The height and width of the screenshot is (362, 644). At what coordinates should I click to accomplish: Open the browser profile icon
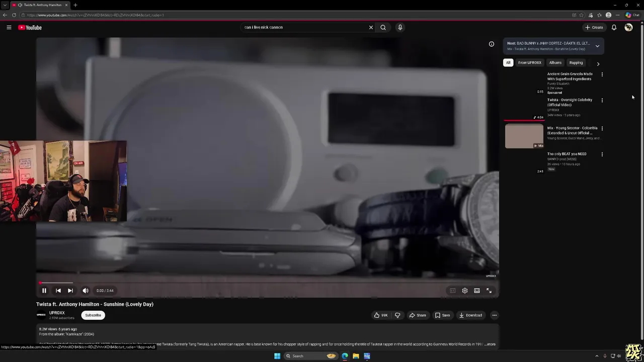(x=608, y=15)
